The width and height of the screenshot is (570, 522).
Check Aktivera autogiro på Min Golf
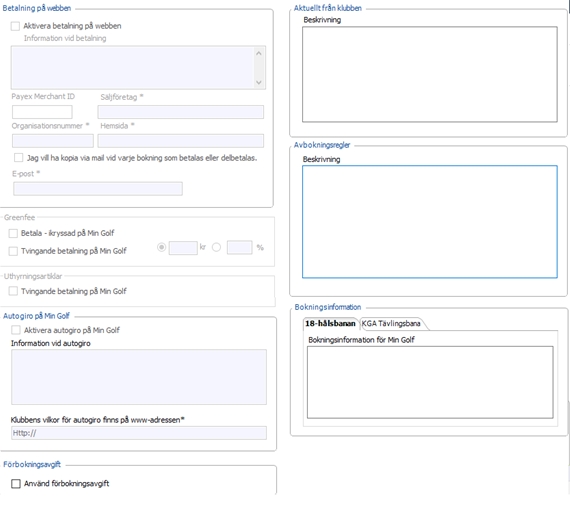(16, 330)
